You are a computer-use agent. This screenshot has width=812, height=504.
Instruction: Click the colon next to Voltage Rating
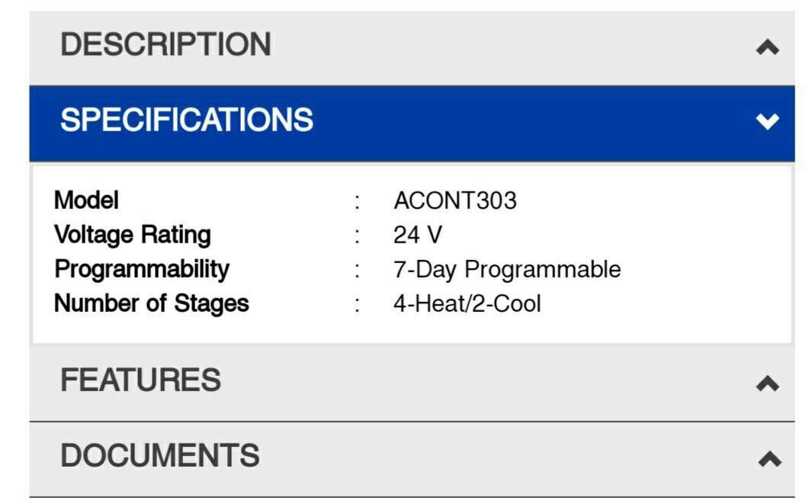(x=357, y=236)
